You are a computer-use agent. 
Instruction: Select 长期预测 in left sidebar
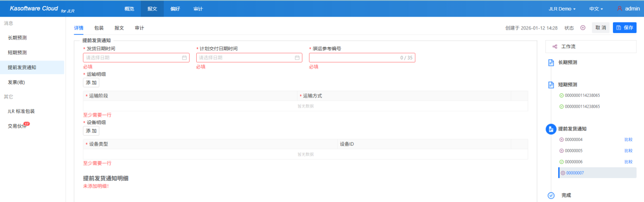(x=32, y=38)
